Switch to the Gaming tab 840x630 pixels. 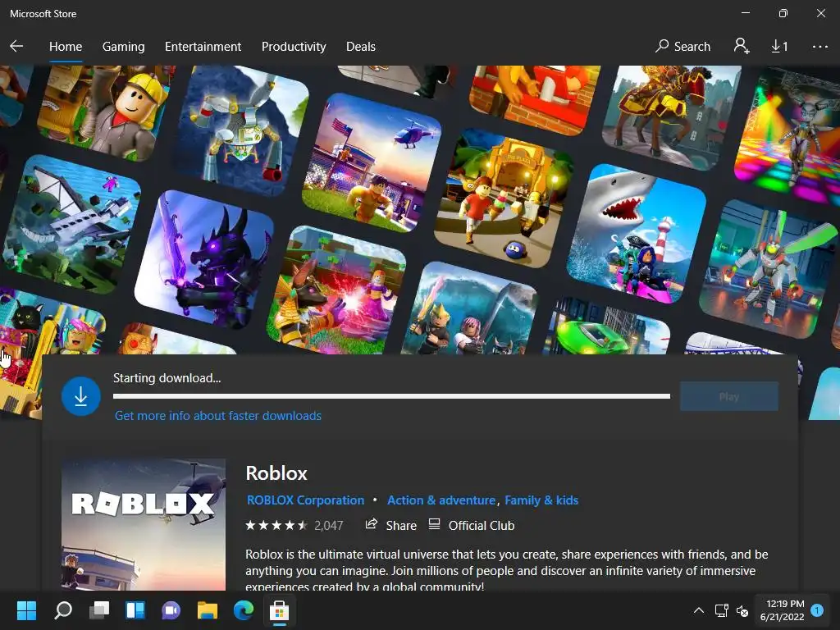123,47
